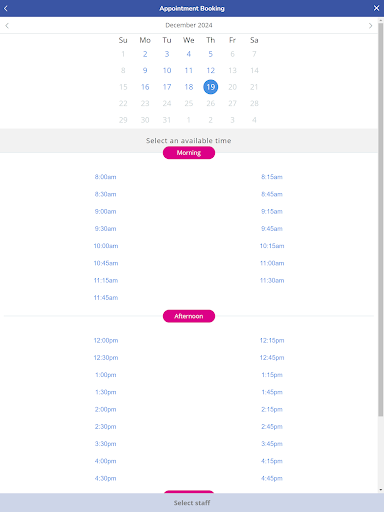Go back using the header arrow
384x512 pixels.
tap(6, 8)
